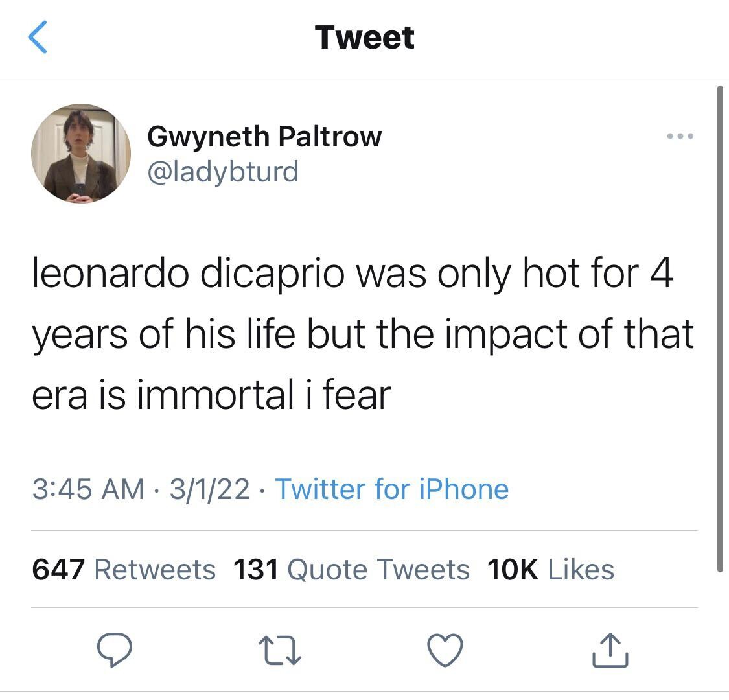The width and height of the screenshot is (729, 700).
Task: Tap the @ladybturd handle
Action: (x=223, y=171)
